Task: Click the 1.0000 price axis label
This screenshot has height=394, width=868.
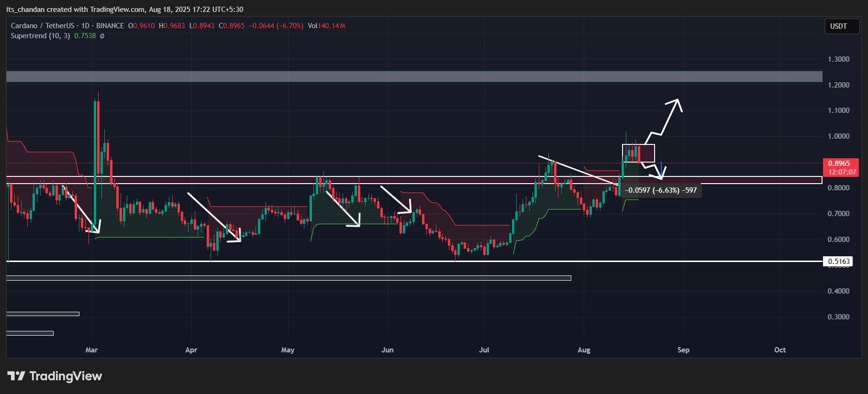Action: [x=838, y=136]
